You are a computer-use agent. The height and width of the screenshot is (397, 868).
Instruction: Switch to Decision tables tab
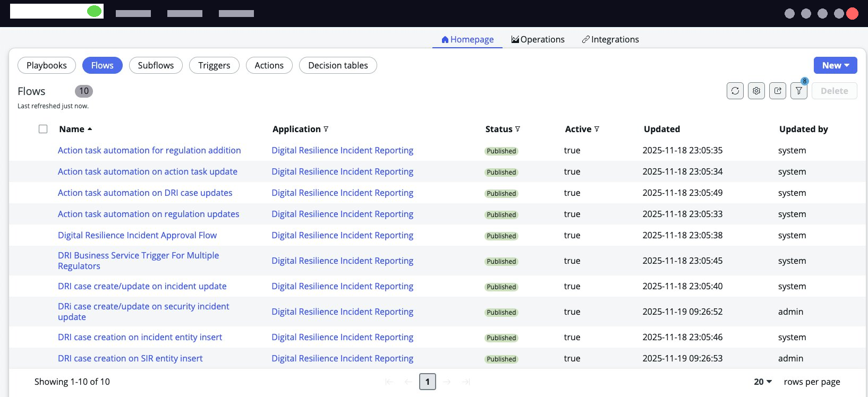click(x=338, y=65)
